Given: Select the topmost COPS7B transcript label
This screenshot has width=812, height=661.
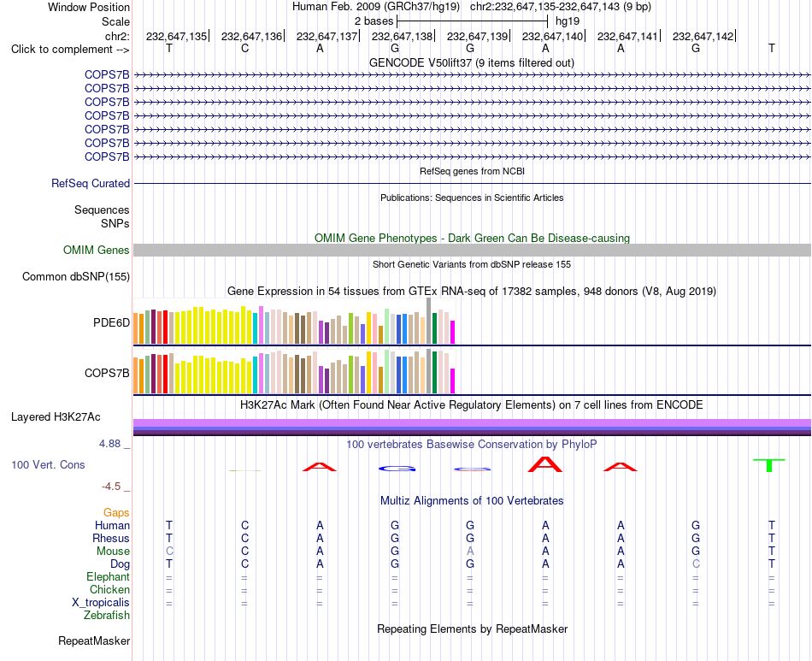Looking at the screenshot, I should 107,75.
